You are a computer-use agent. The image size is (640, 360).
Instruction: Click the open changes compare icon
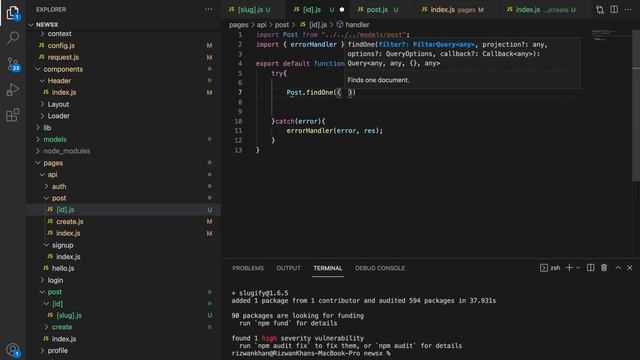[600, 9]
